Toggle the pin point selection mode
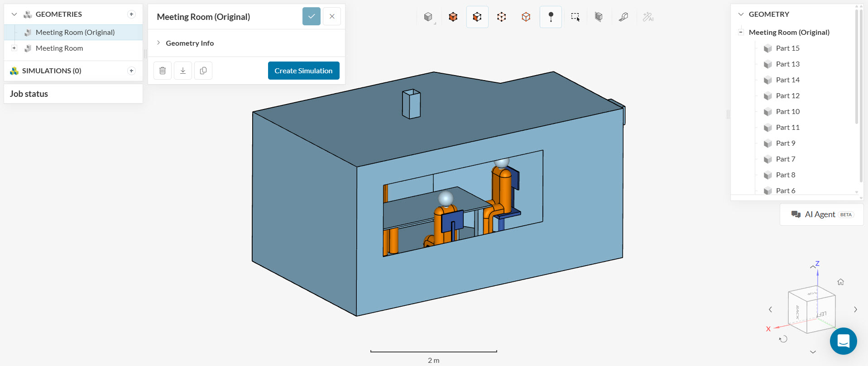Image resolution: width=868 pixels, height=366 pixels. [551, 17]
